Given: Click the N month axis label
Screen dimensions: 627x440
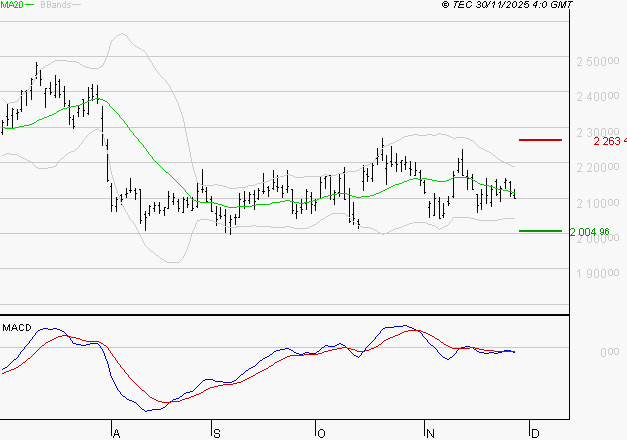Looking at the screenshot, I should 430,434.
